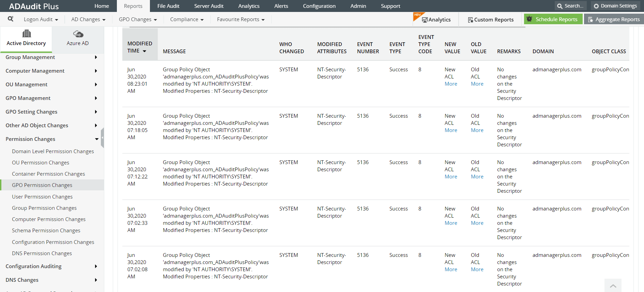Screen dimensions: 644x292
Task: Click the Search field in the top bar
Action: [571, 6]
